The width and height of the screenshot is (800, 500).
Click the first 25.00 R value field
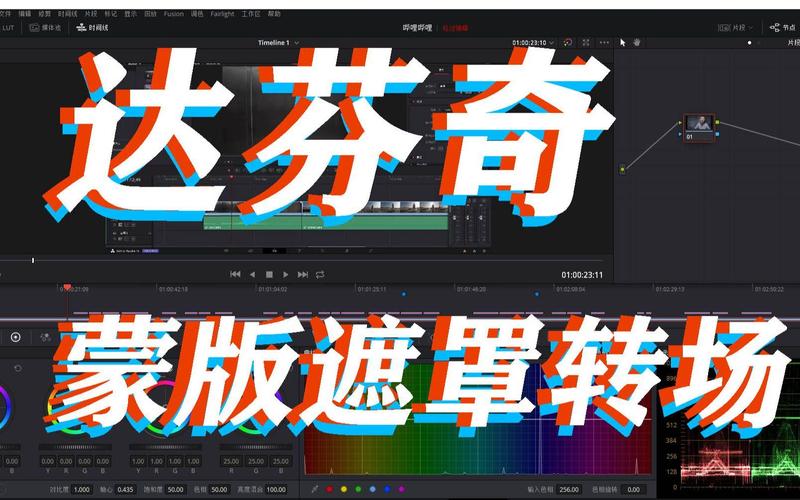(x=231, y=461)
